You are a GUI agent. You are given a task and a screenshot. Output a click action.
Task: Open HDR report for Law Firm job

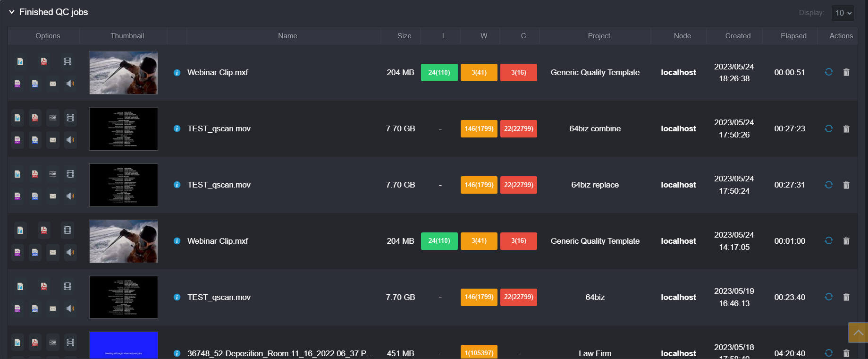click(53, 342)
